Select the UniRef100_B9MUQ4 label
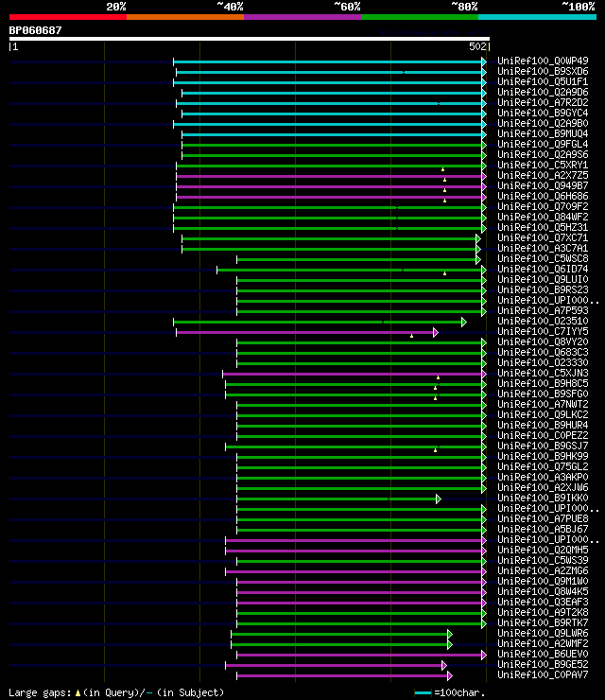This screenshot has width=605, height=700. 543,133
